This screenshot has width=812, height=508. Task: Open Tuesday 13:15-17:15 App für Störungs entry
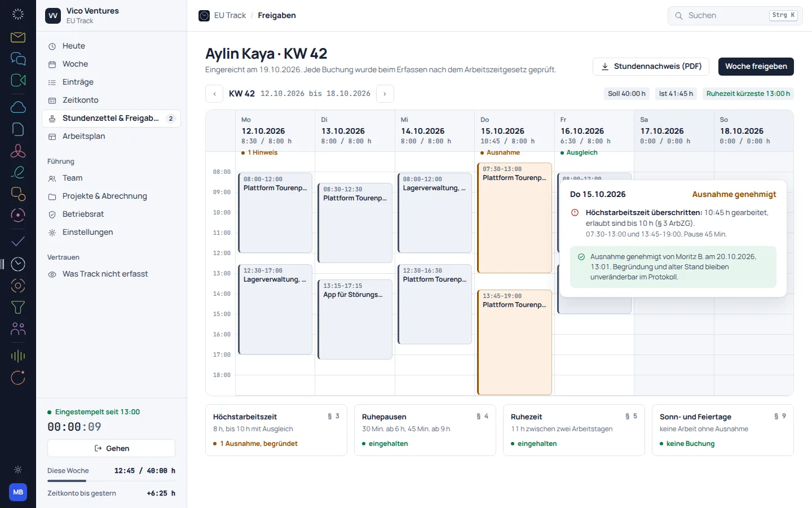click(355, 319)
